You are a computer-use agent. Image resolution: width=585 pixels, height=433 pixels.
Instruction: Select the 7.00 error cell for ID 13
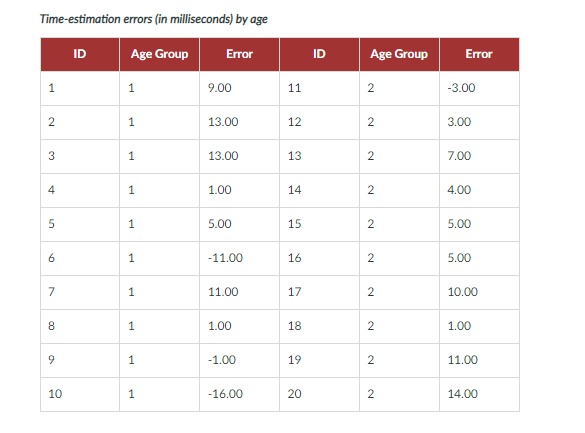click(479, 156)
